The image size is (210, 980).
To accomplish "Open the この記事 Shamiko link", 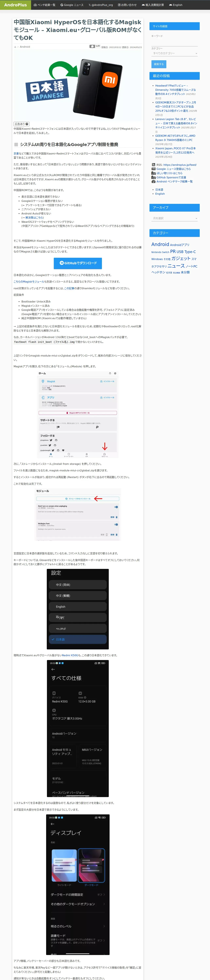I will (69, 288).
